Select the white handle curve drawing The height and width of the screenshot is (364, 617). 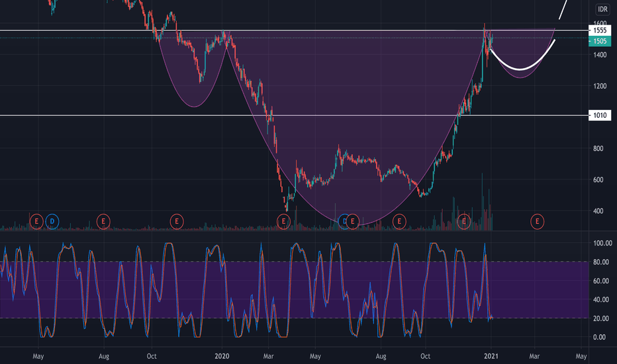click(x=520, y=69)
